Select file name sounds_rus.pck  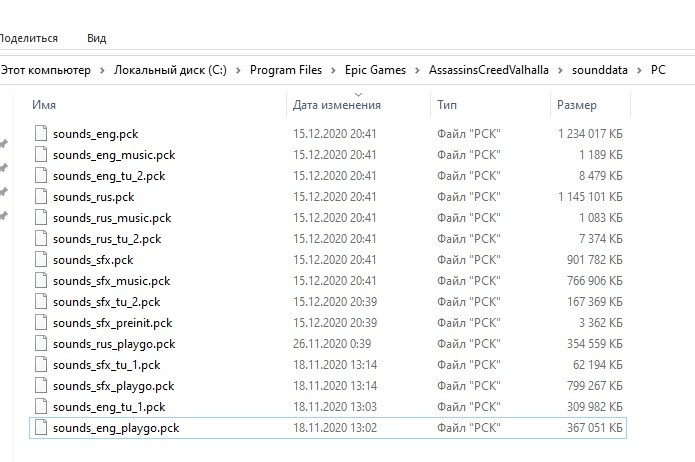click(x=94, y=197)
